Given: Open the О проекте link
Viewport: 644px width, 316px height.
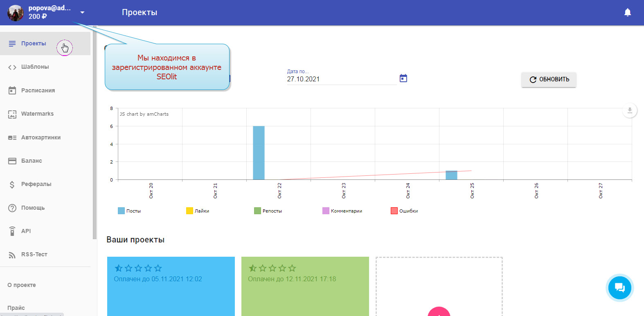Looking at the screenshot, I should pos(22,285).
